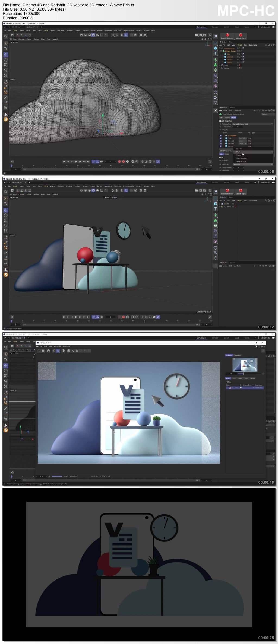
Task: Select the Rotate tool in top frame's left toolbar
Action: (x=6, y=60)
